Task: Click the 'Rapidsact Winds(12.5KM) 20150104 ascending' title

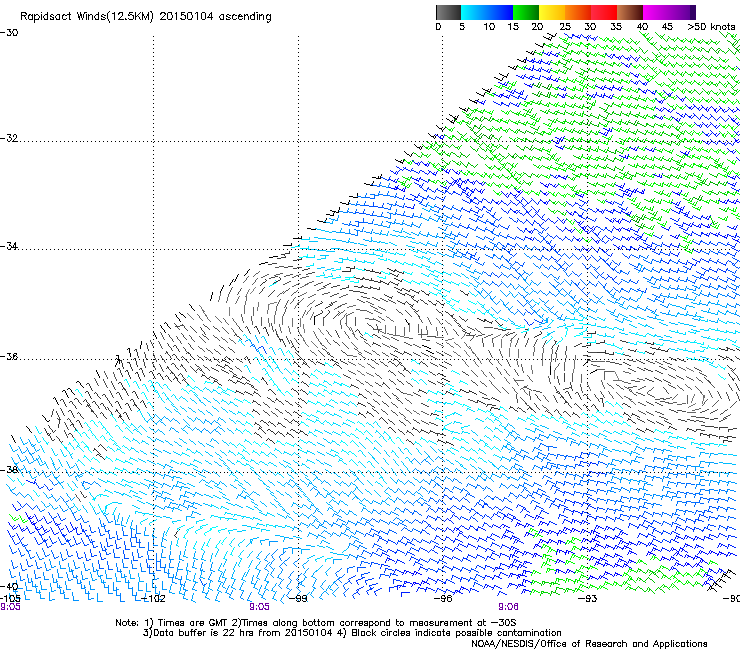Action: (146, 17)
